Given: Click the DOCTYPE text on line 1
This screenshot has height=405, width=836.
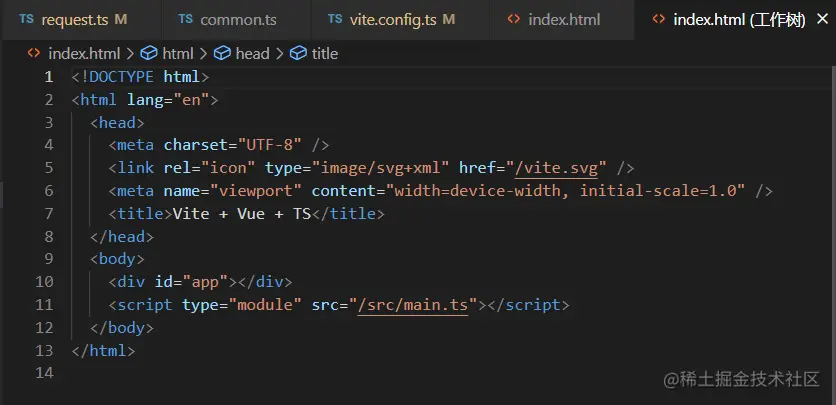Looking at the screenshot, I should click(x=122, y=77).
